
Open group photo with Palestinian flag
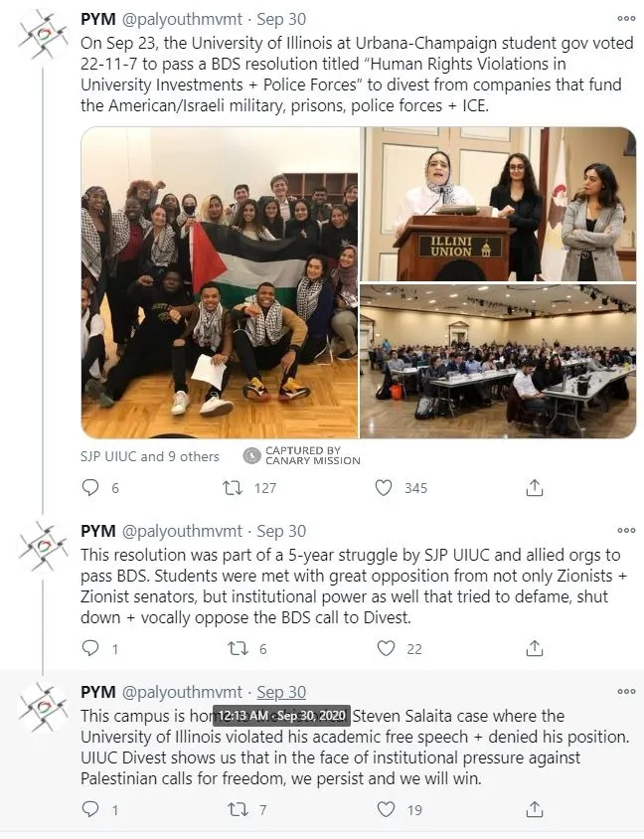(x=220, y=282)
